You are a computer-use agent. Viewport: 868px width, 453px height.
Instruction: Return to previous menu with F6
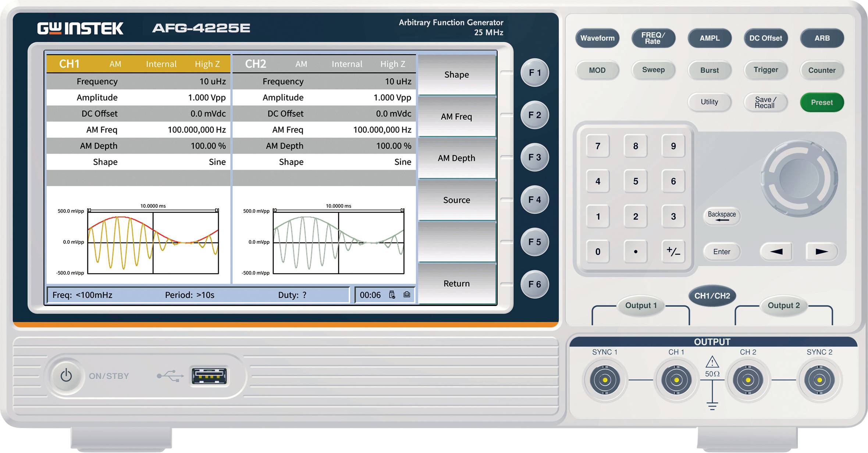tap(534, 285)
